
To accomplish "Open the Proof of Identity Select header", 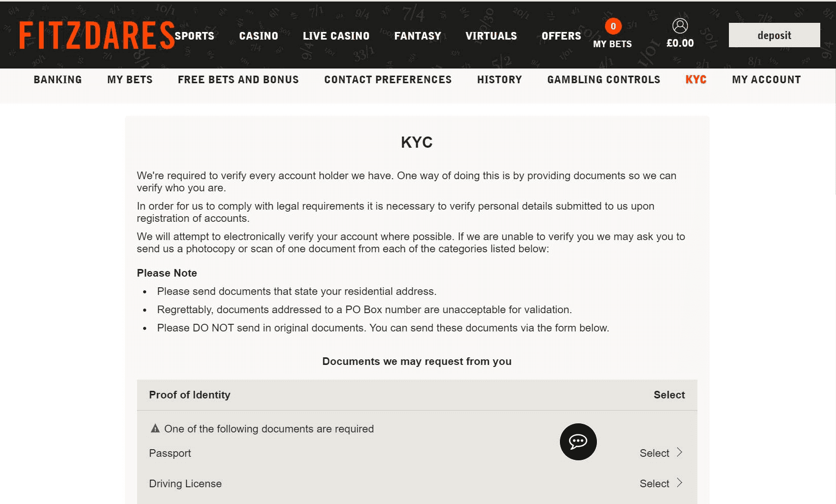I will coord(669,395).
